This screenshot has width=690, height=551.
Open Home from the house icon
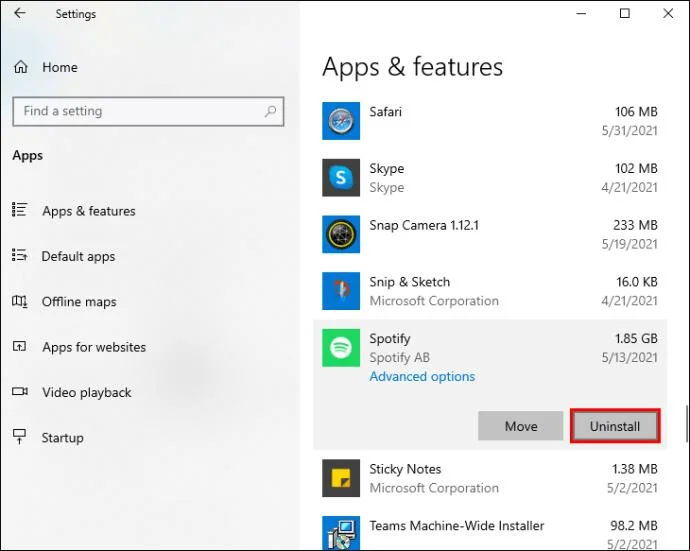[21, 67]
